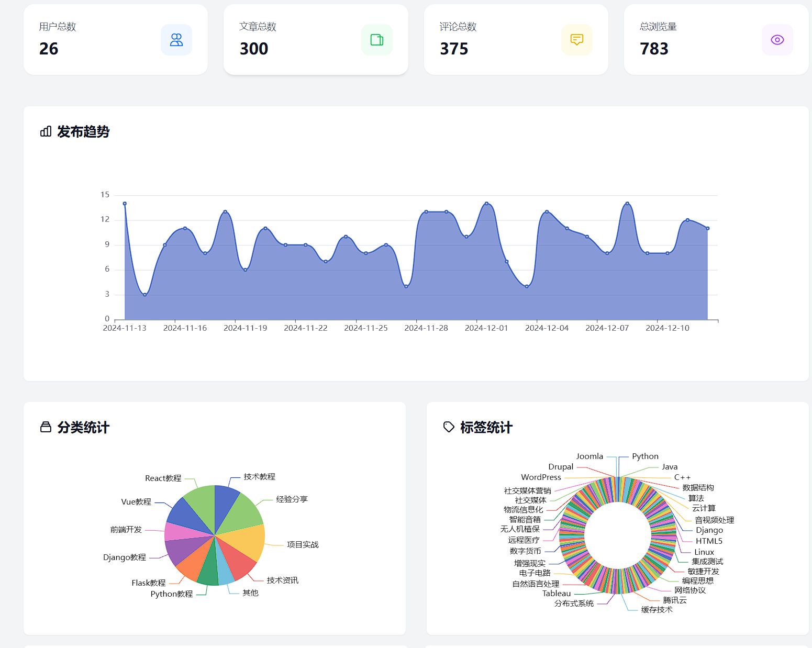The image size is (812, 648).
Task: Click the 数据结构 tag label
Action: (x=698, y=488)
